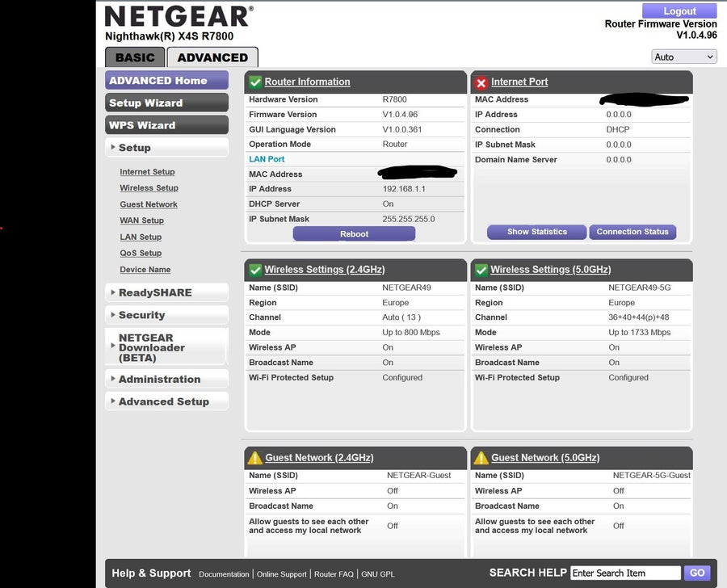Open ADVANCED Home page
This screenshot has width=727, height=588.
(166, 80)
